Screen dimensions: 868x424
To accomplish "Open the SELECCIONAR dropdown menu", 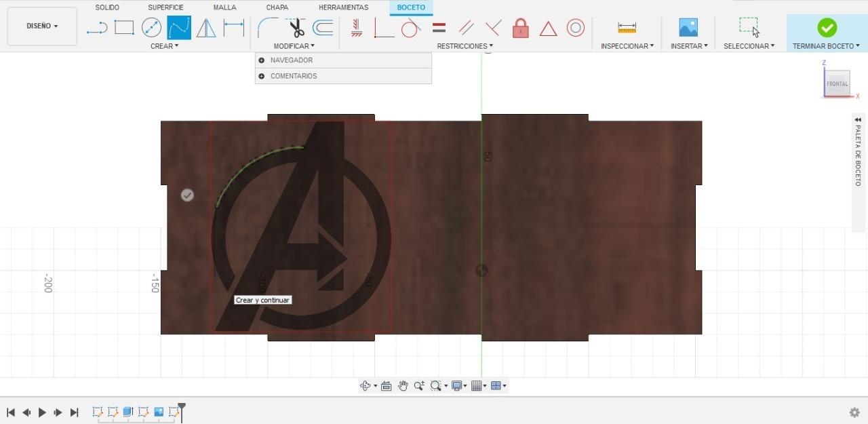I will 749,46.
